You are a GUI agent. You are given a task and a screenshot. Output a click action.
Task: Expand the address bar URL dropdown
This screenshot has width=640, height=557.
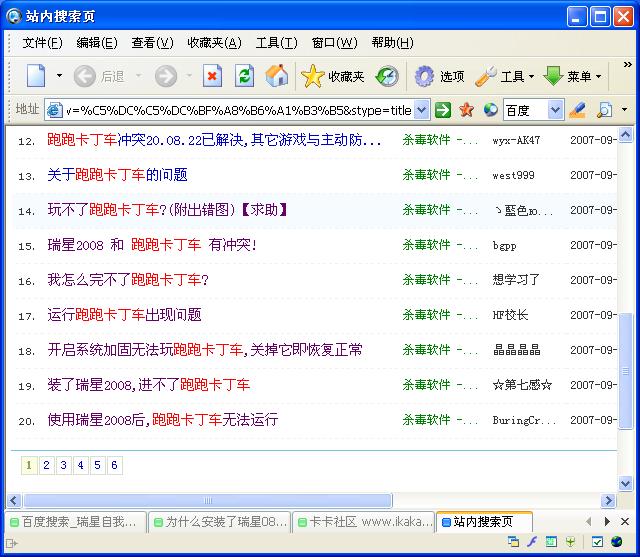click(421, 110)
